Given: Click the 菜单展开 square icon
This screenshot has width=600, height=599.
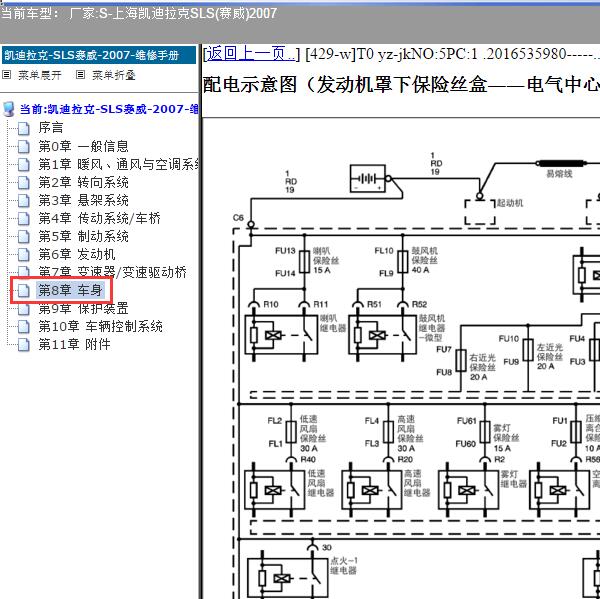Looking at the screenshot, I should point(7,75).
